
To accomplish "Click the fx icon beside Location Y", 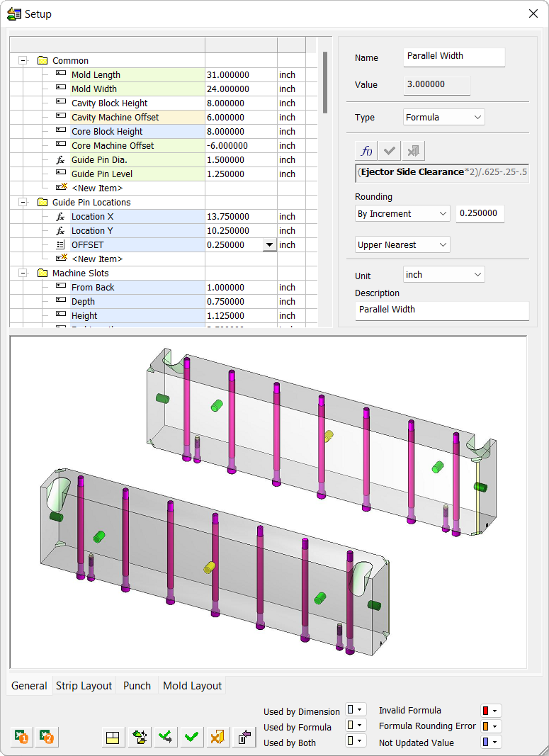I will pos(61,230).
